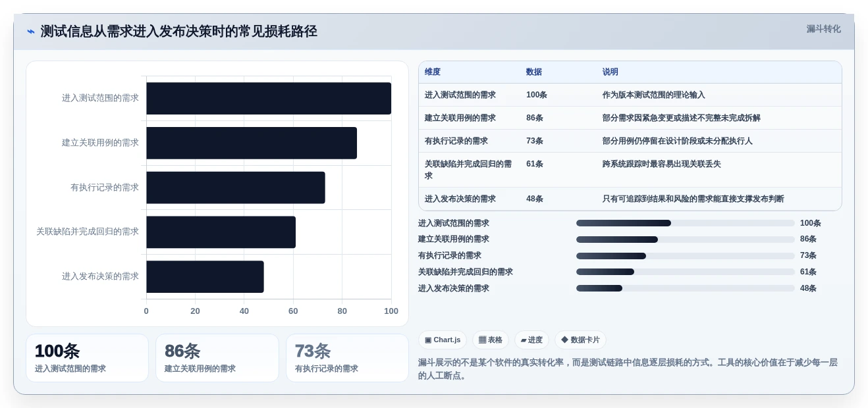Click the 73条 data card
The height and width of the screenshot is (408, 868).
tap(347, 358)
